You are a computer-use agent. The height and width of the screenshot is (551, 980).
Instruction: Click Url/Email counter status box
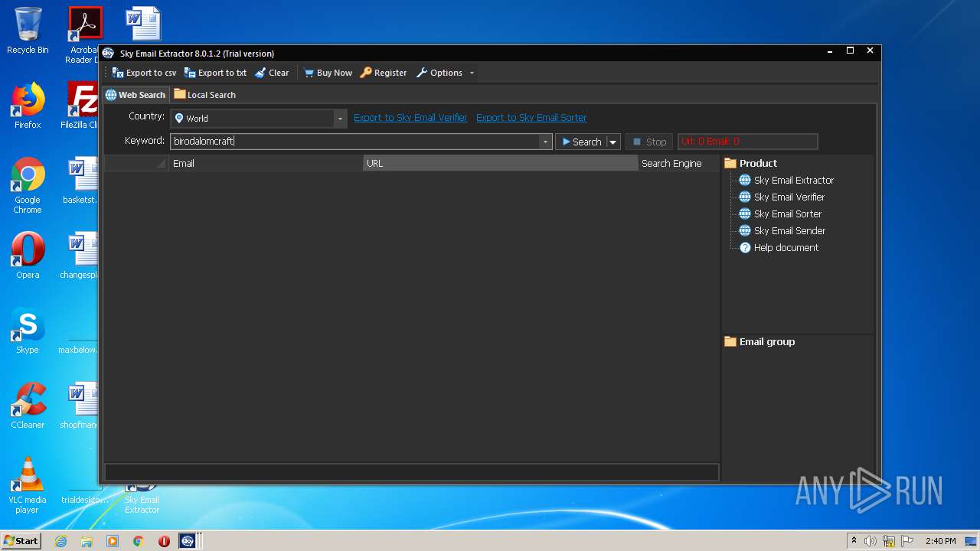coord(747,142)
